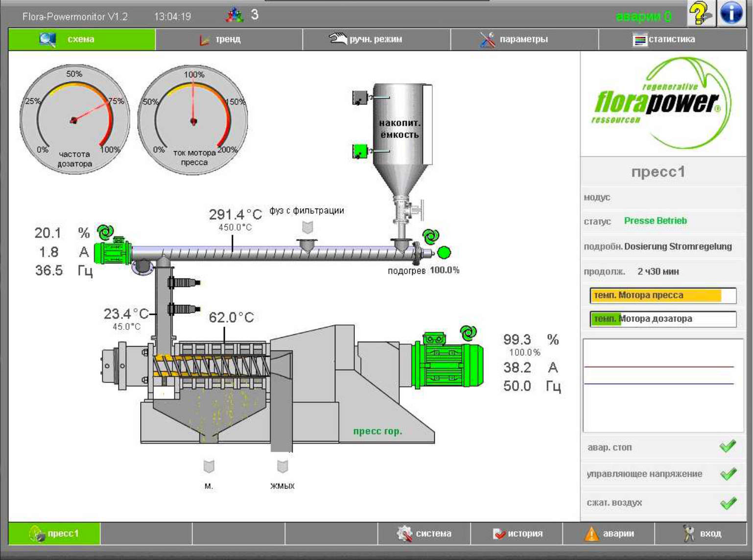
Task: Click the filtration sludge inlet arrow marker
Action: pos(307,227)
